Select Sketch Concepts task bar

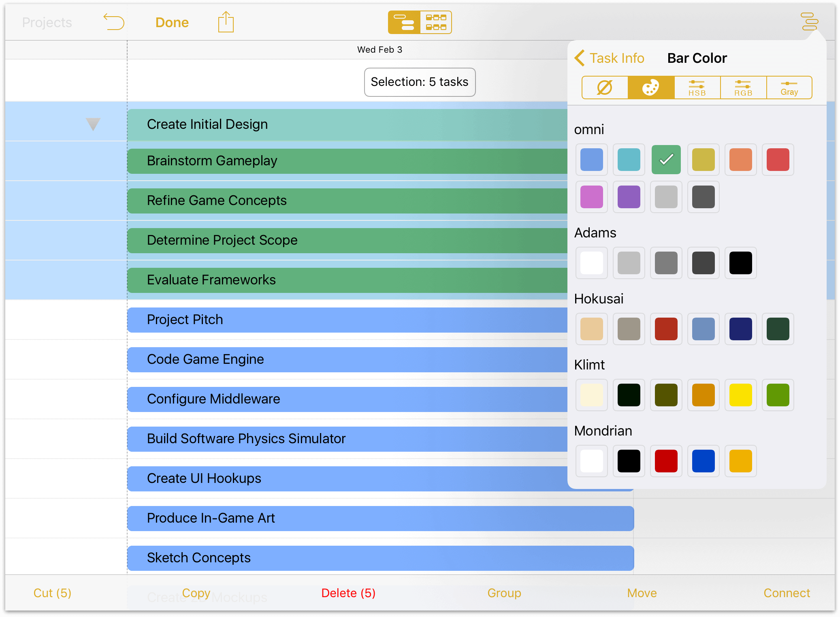pos(381,558)
